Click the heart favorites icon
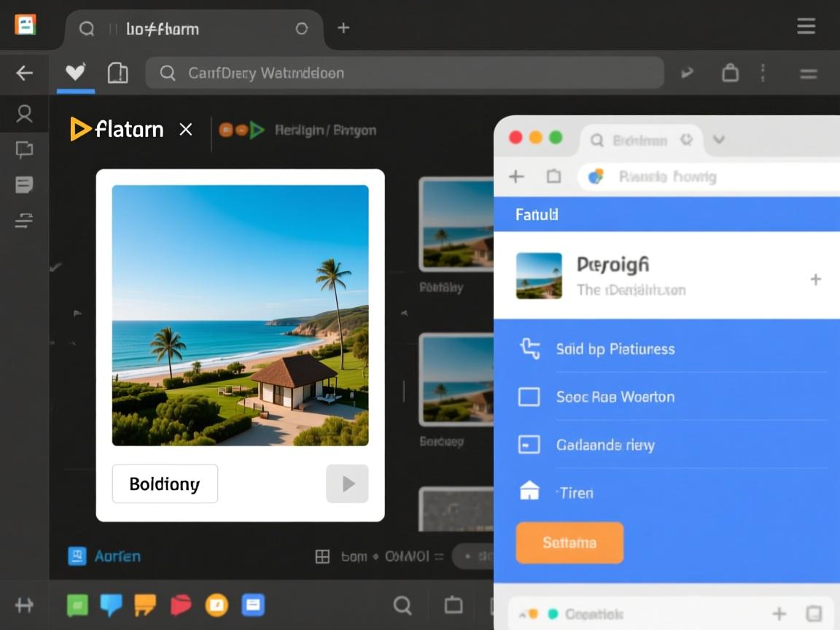This screenshot has height=630, width=840. pyautogui.click(x=75, y=72)
